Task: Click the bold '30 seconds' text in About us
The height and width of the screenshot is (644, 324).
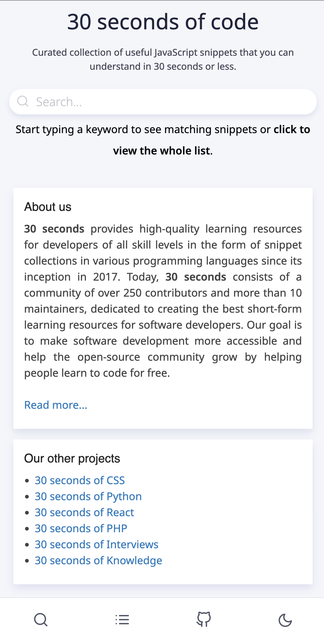Action: pos(54,229)
